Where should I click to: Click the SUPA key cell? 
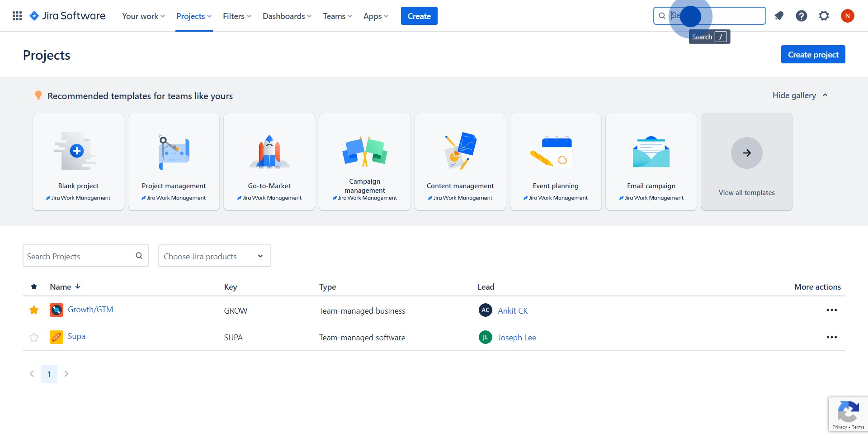point(233,337)
